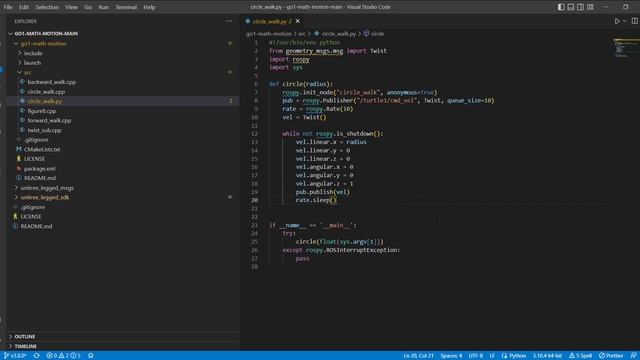Split the editor to the right
Image resolution: width=640 pixels, height=360 pixels.
point(635,21)
